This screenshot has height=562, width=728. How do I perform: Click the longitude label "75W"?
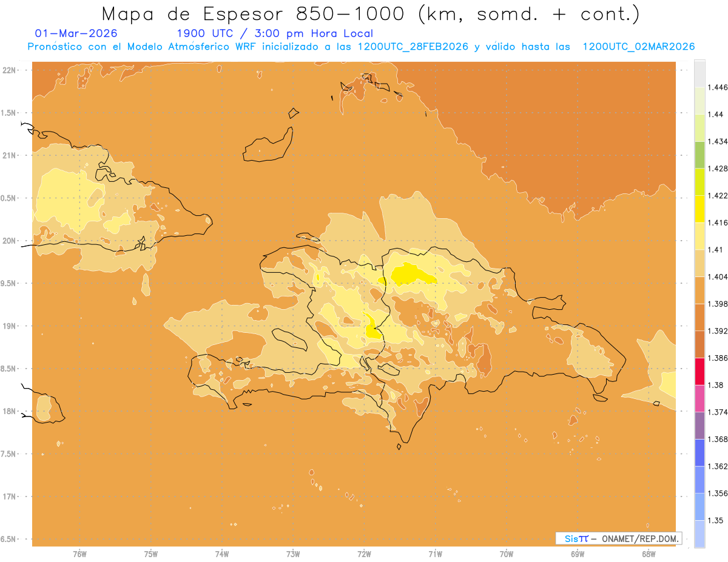150,554
